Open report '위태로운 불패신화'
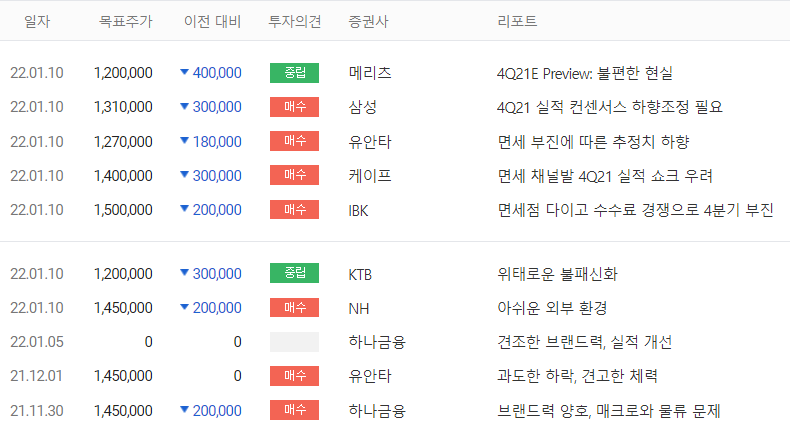 (x=557, y=274)
